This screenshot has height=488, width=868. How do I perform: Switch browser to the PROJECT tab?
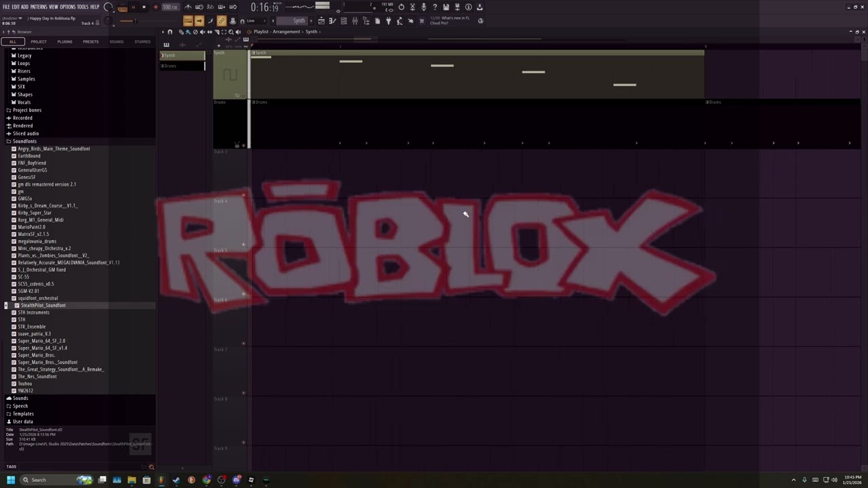click(39, 41)
